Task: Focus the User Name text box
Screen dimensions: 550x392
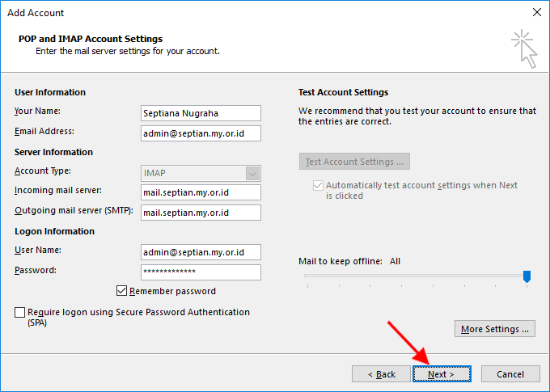Action: coord(201,252)
